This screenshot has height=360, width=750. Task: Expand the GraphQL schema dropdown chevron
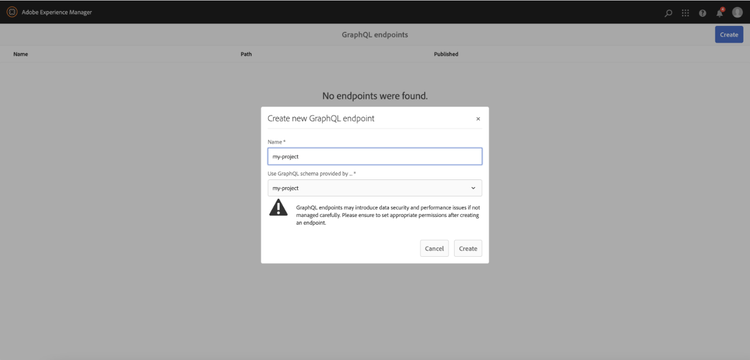click(x=473, y=188)
